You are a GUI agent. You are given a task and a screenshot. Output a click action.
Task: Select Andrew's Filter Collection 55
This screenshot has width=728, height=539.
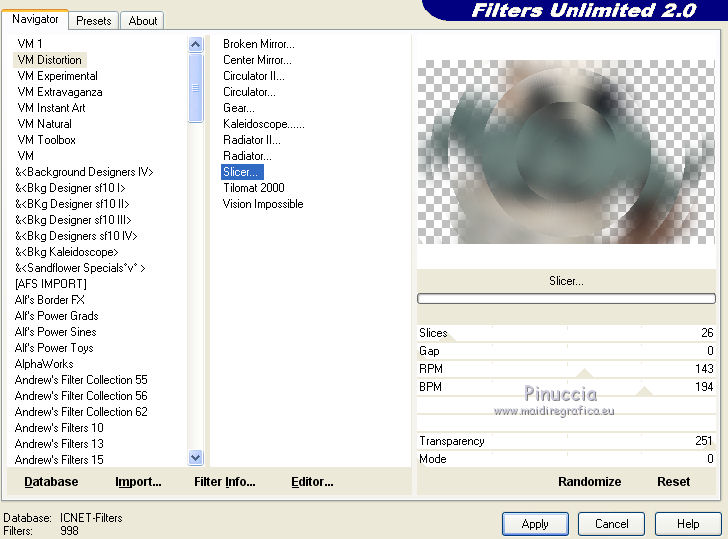click(81, 380)
